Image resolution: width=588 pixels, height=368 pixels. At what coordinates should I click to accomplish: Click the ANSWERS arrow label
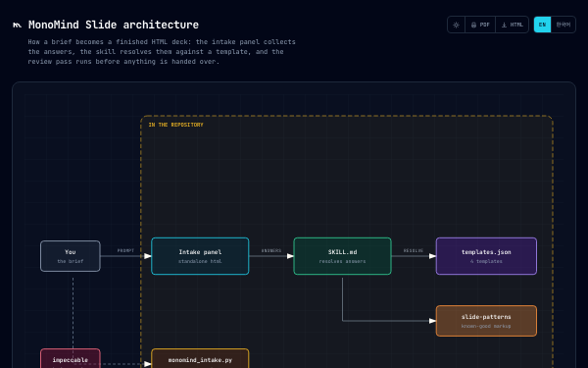(271, 250)
